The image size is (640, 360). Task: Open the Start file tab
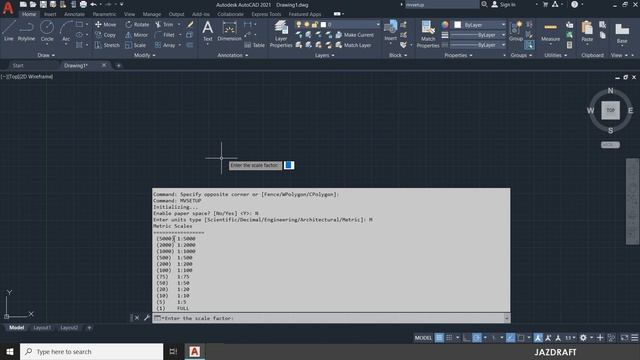(x=18, y=65)
